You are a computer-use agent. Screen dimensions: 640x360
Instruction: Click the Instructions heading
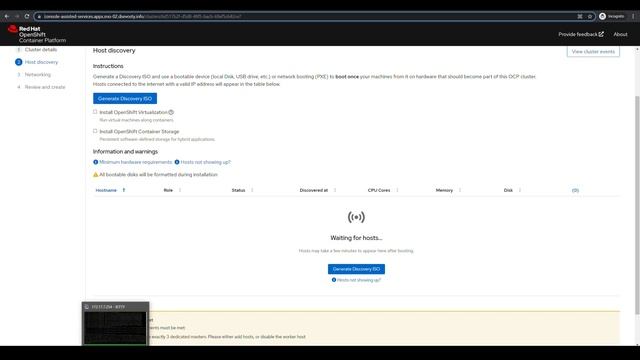tap(108, 66)
